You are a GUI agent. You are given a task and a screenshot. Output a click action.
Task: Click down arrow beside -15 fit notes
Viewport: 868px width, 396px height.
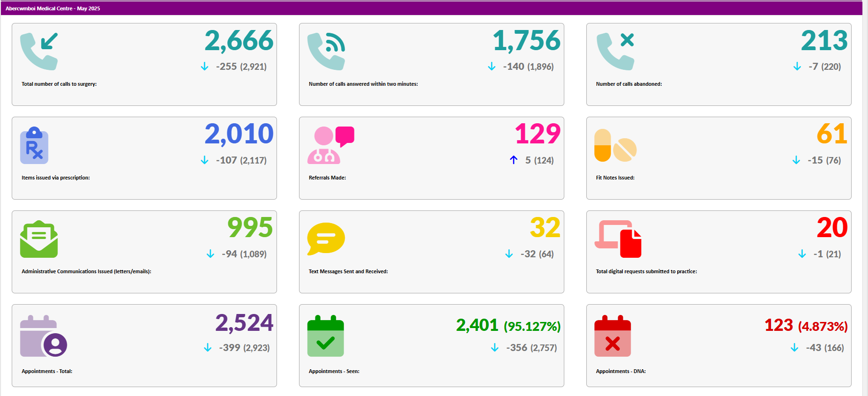(796, 160)
